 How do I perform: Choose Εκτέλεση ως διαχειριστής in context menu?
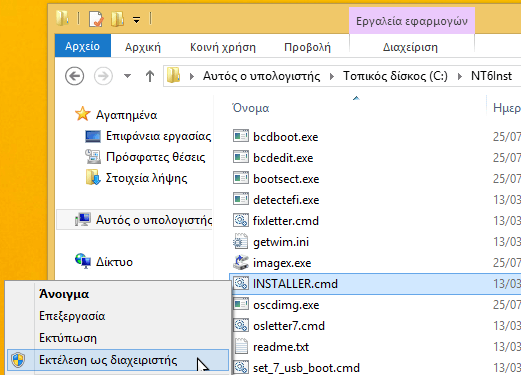click(x=118, y=360)
